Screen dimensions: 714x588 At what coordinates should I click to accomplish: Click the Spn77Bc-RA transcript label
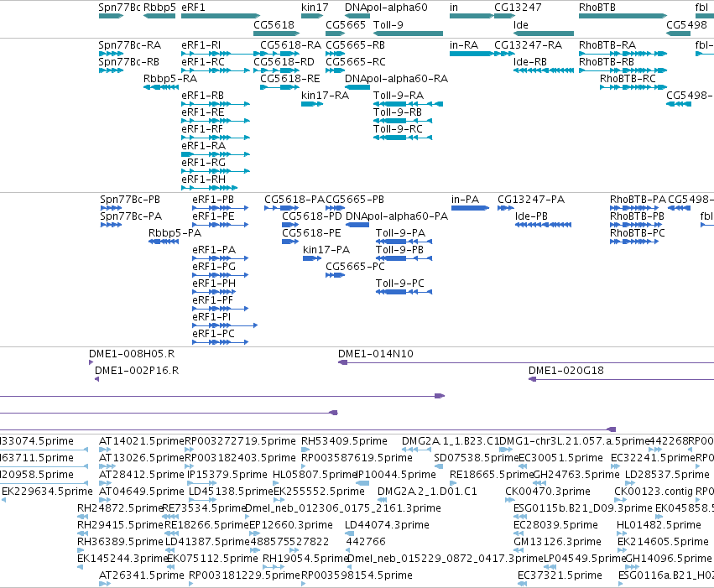click(x=129, y=45)
